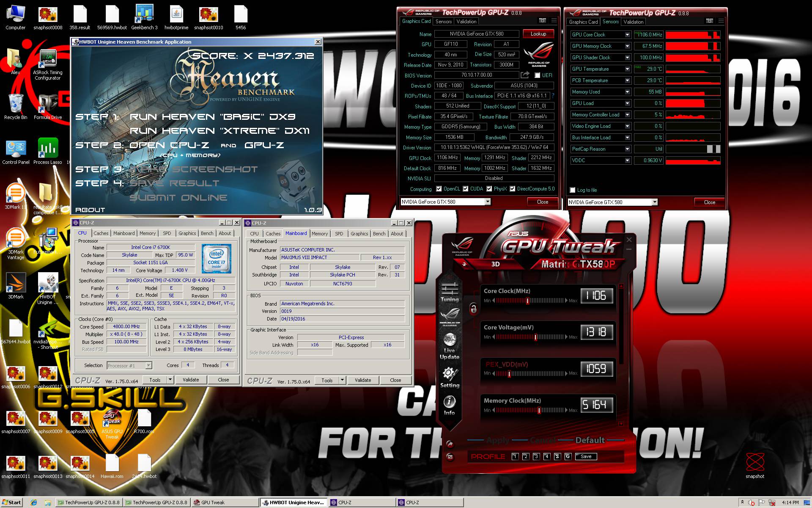Screen dimensions: 812x508
Task: Click the BIOS export share icon in GPU-Z
Action: (525, 75)
